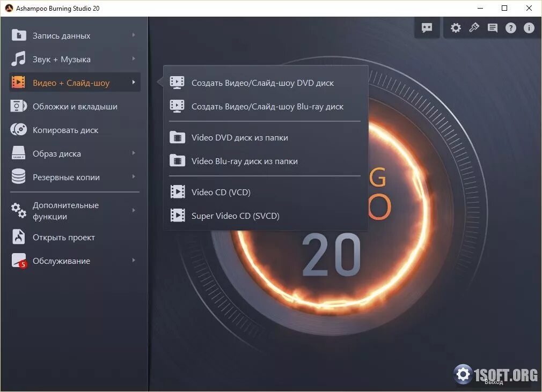The height and width of the screenshot is (392, 542).
Task: Click the Открыть проект file icon
Action: [x=19, y=237]
